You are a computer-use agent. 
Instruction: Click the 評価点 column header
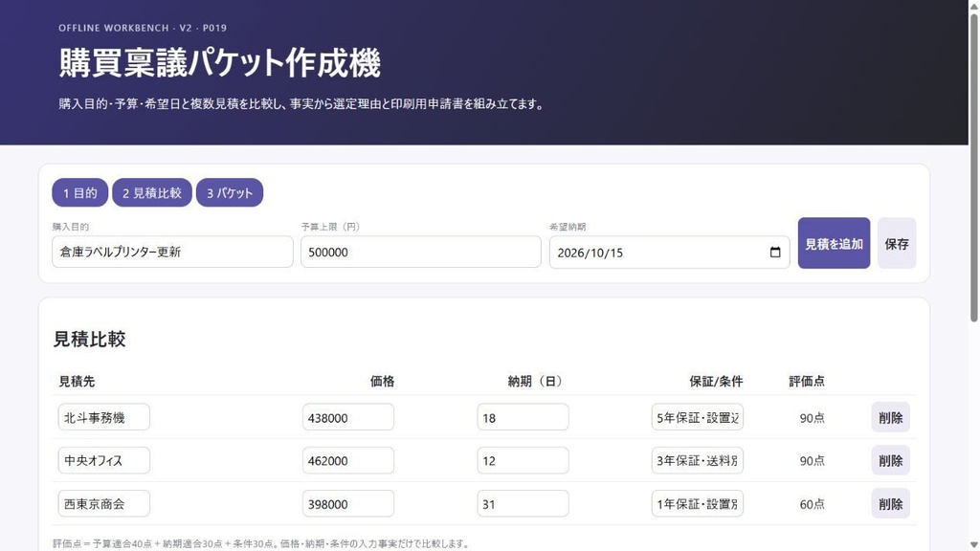click(x=806, y=381)
